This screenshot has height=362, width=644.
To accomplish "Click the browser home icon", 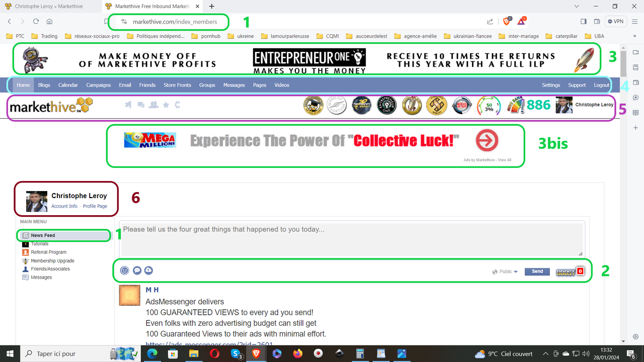I will pos(49,22).
